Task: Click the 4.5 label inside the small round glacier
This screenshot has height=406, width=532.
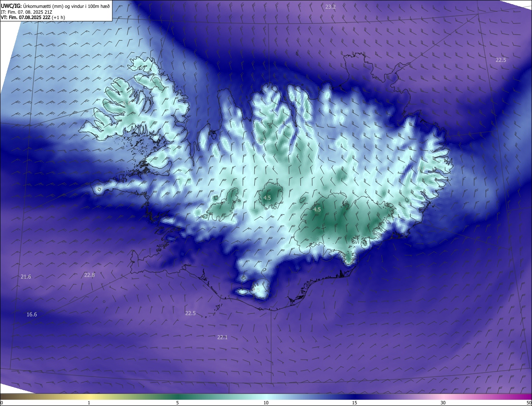Action: pyautogui.click(x=267, y=198)
